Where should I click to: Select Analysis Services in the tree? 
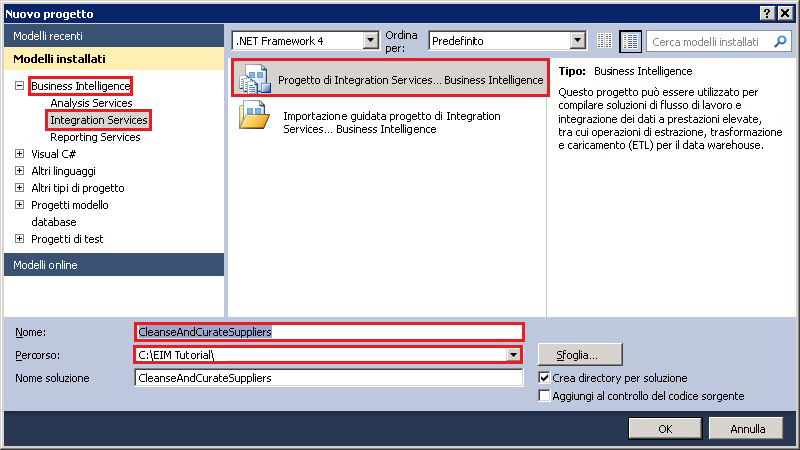[91, 103]
